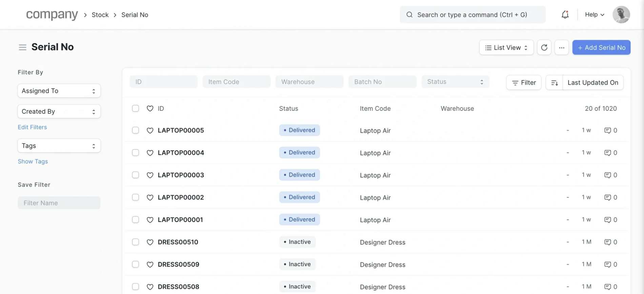Navigate to Stock in breadcrumb
The image size is (644, 294).
[x=100, y=15]
